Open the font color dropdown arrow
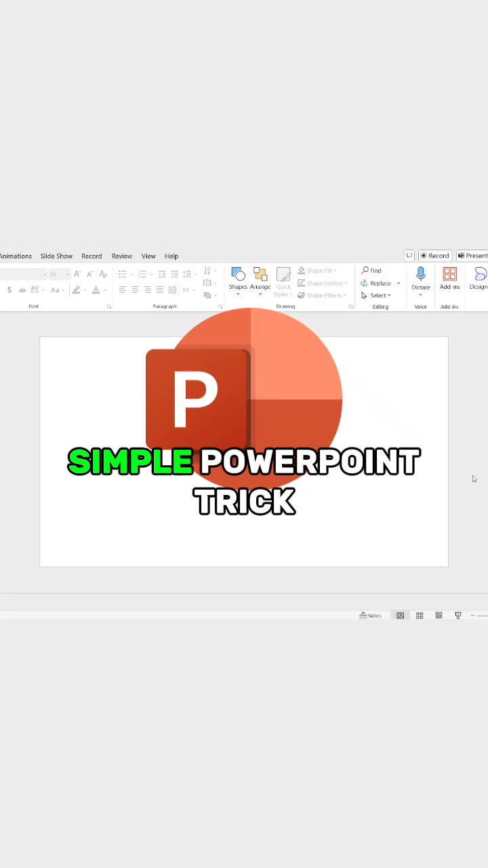Image resolution: width=488 pixels, height=868 pixels. pyautogui.click(x=104, y=290)
